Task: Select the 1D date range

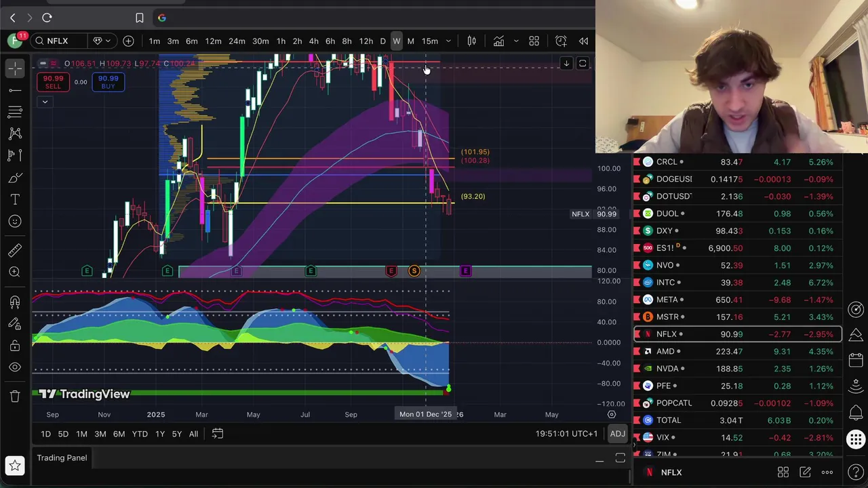Action: tap(45, 434)
